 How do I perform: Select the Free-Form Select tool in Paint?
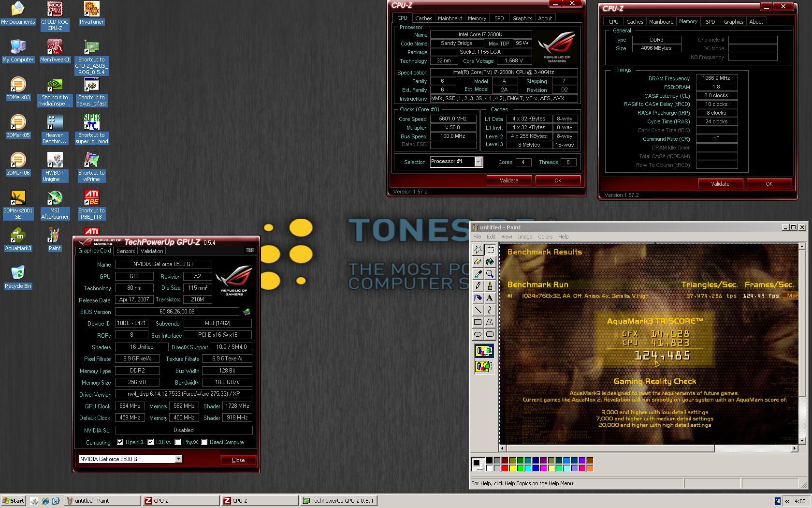tap(478, 250)
